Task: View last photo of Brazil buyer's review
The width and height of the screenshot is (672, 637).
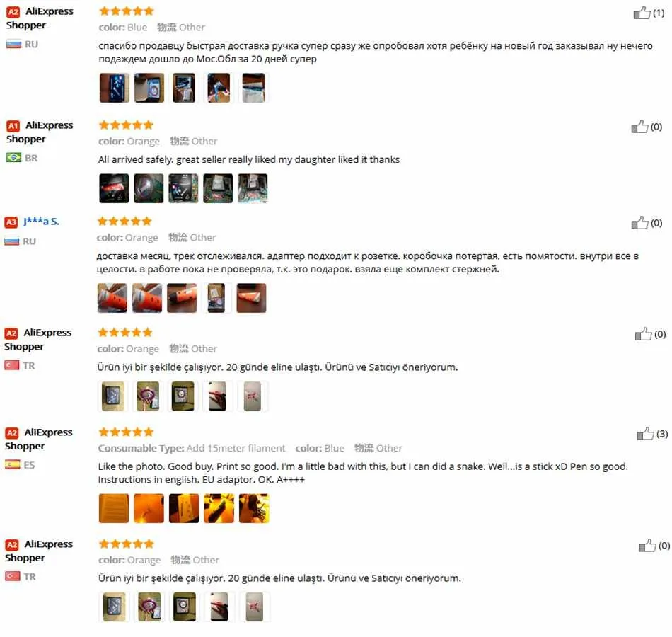Action: pos(253,188)
